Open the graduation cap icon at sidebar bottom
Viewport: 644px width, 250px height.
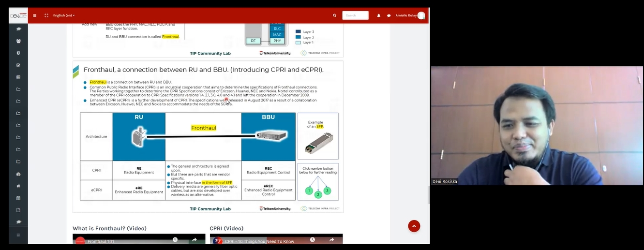18,222
